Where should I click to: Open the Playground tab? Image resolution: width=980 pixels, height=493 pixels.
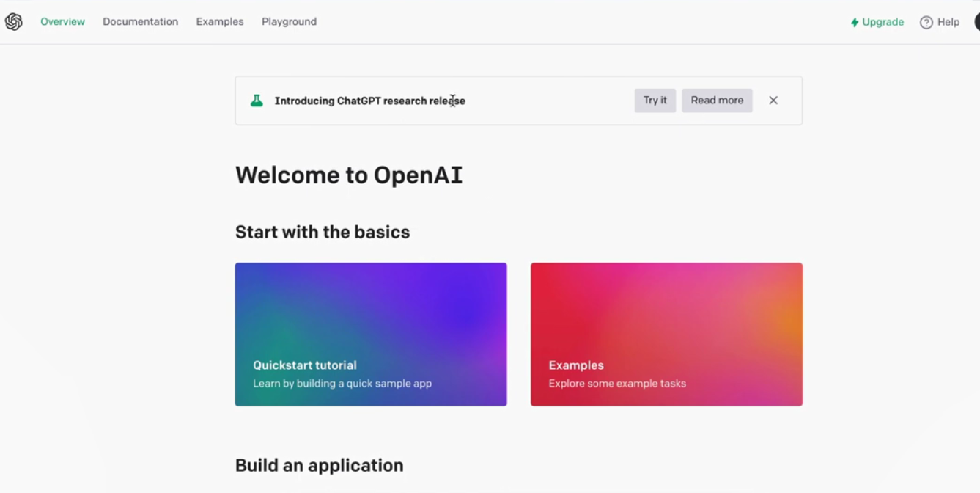pos(289,22)
